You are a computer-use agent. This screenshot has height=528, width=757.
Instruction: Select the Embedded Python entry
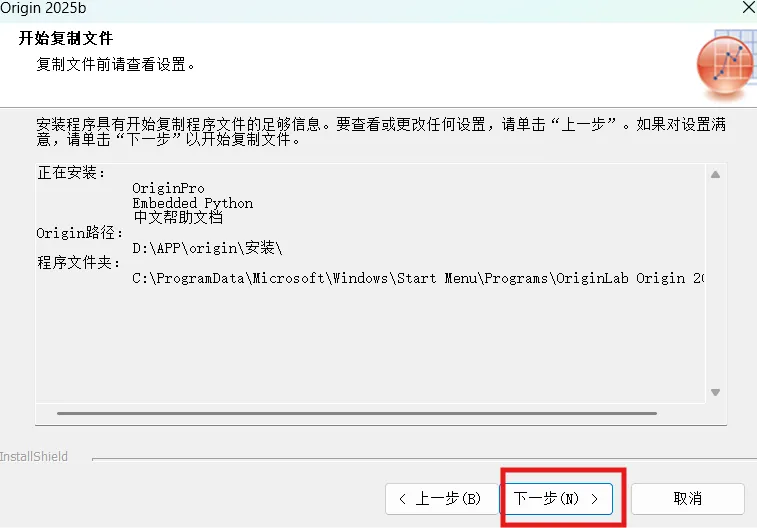click(193, 203)
